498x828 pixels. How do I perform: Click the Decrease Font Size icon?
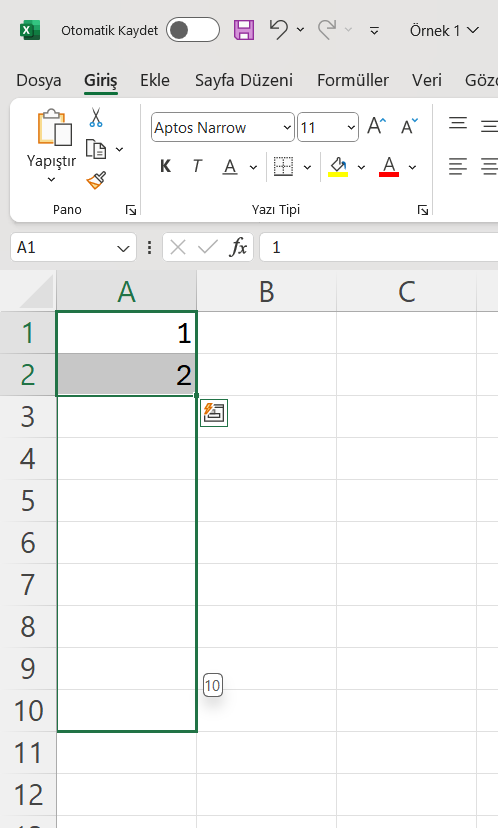409,127
